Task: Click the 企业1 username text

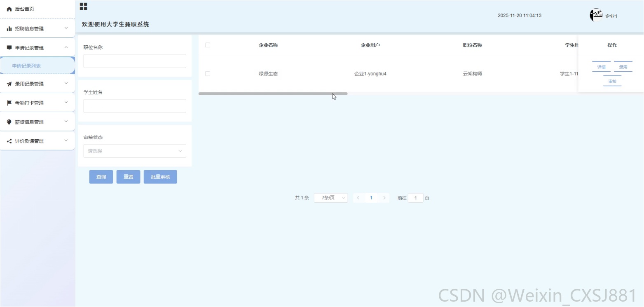Action: 611,16
